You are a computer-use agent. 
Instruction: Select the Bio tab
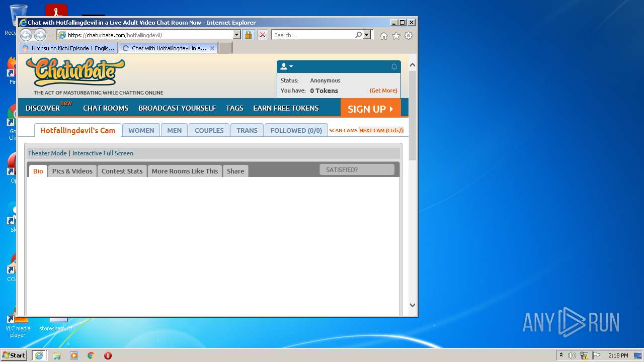tap(38, 171)
